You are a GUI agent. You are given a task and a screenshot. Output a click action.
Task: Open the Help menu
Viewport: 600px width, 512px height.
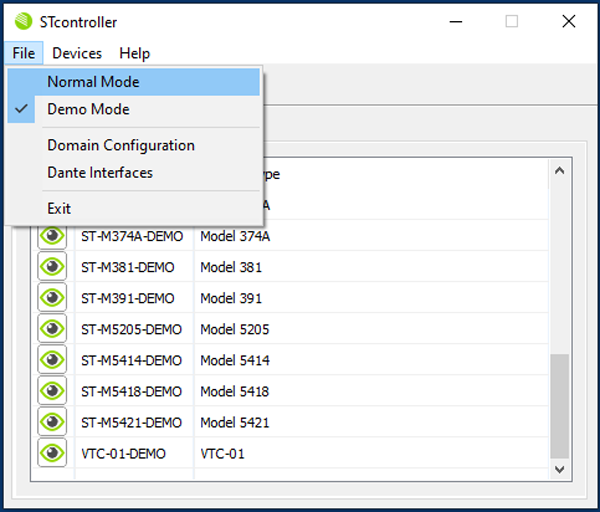tap(134, 53)
